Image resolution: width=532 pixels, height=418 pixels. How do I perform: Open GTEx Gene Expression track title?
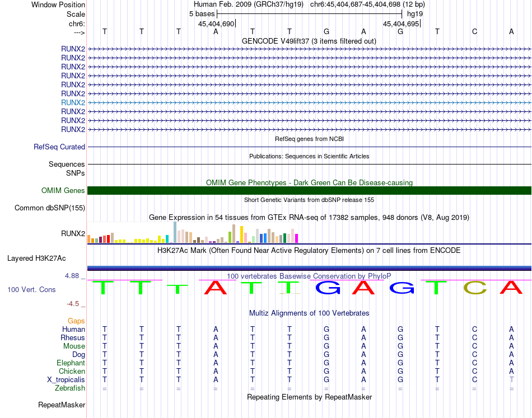tap(309, 217)
